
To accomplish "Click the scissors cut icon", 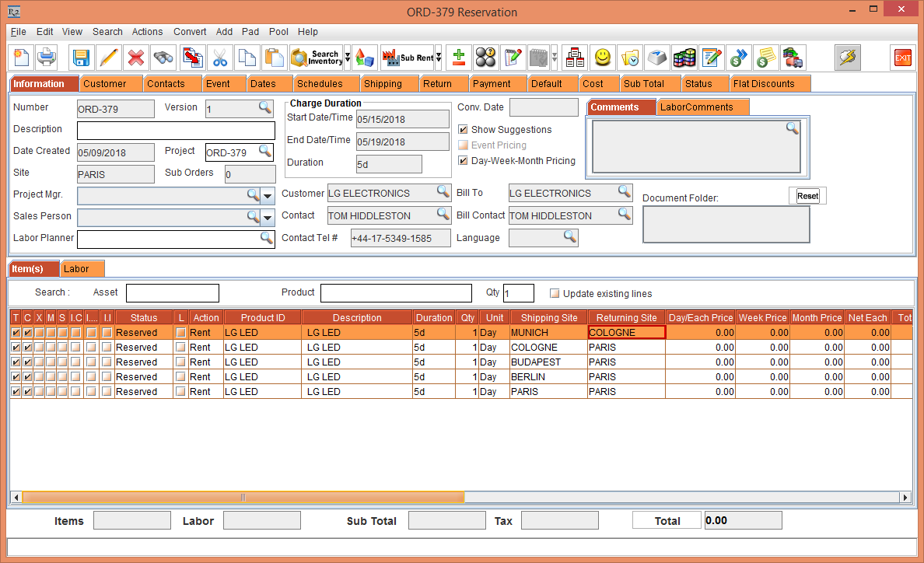I will (x=220, y=58).
